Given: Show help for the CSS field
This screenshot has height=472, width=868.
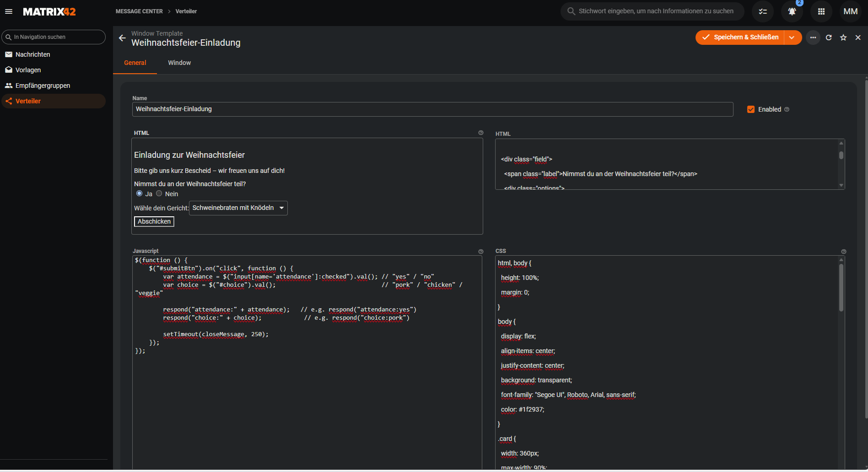Looking at the screenshot, I should (844, 252).
